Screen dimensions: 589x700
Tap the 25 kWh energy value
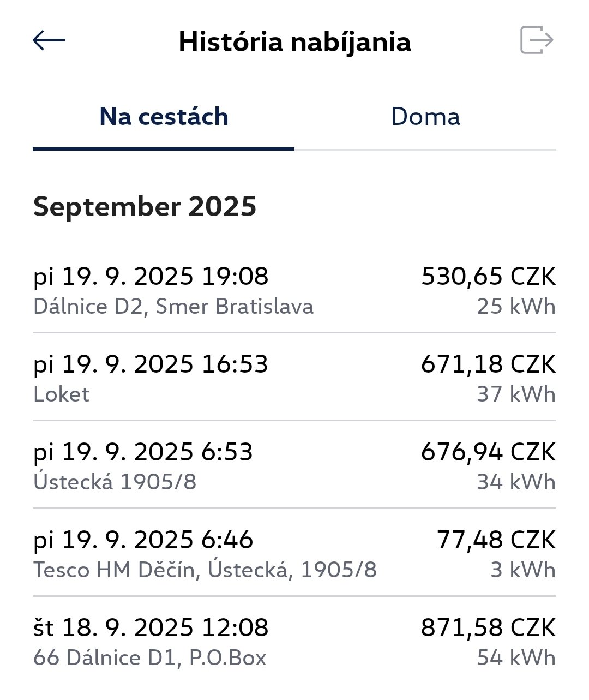pyautogui.click(x=516, y=307)
